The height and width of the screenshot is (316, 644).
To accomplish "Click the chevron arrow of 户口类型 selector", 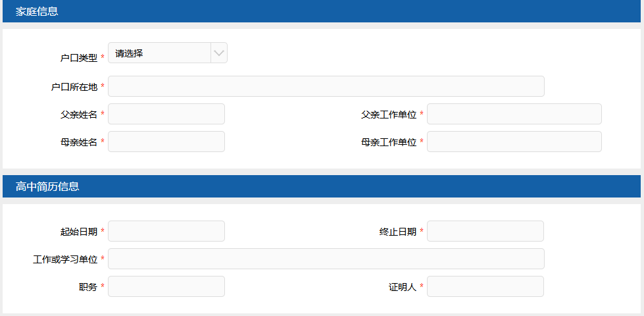I will pyautogui.click(x=219, y=53).
